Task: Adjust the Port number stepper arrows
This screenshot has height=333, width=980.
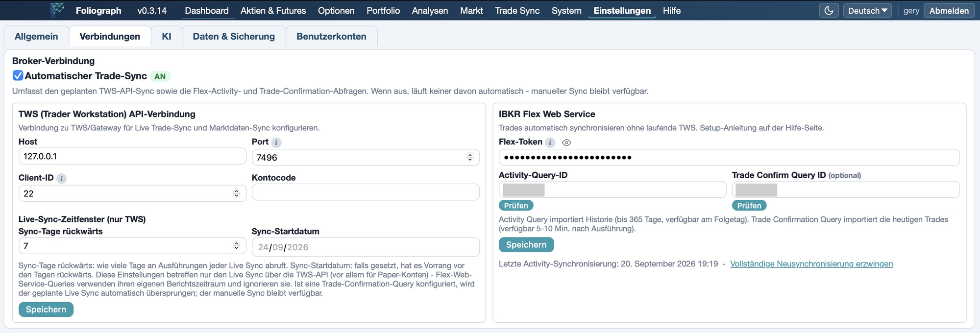Action: pyautogui.click(x=470, y=157)
